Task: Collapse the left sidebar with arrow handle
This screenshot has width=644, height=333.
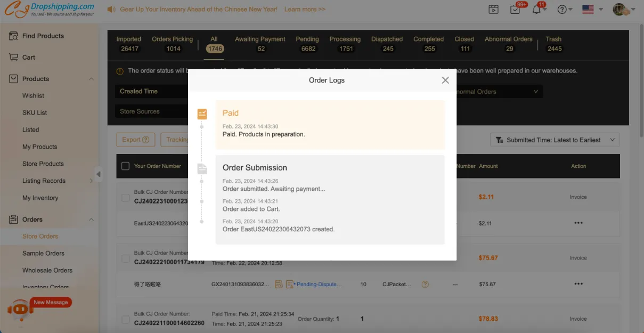Action: pos(99,174)
